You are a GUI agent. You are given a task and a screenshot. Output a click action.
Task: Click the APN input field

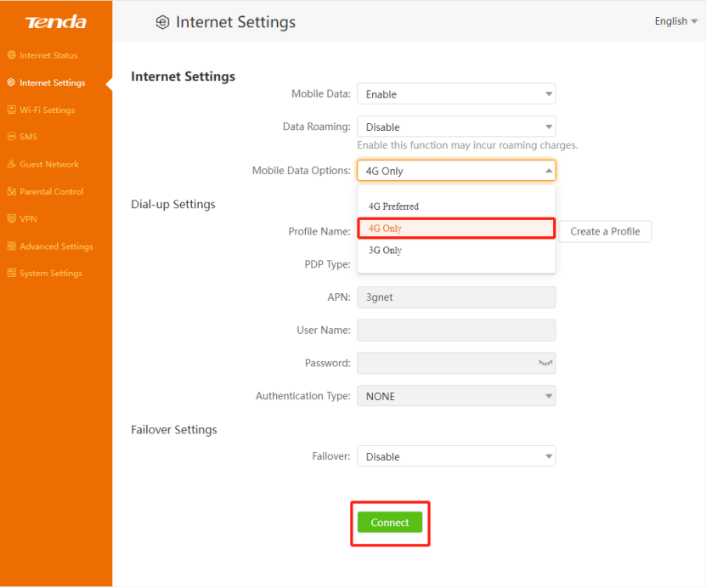(x=455, y=297)
